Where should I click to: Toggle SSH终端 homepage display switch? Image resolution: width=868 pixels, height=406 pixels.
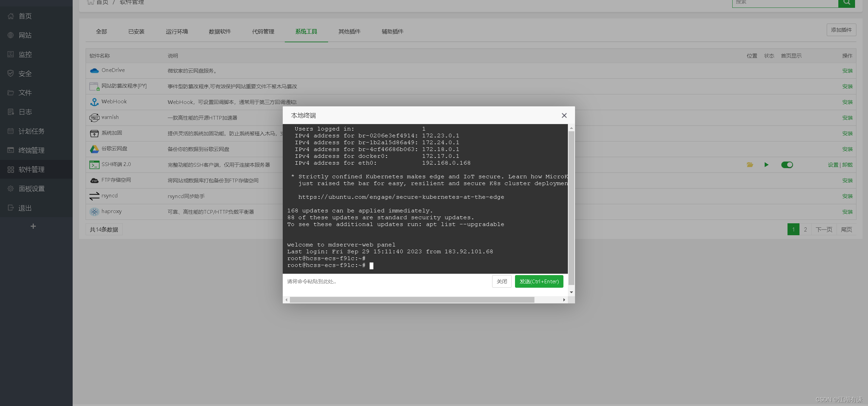coord(787,165)
